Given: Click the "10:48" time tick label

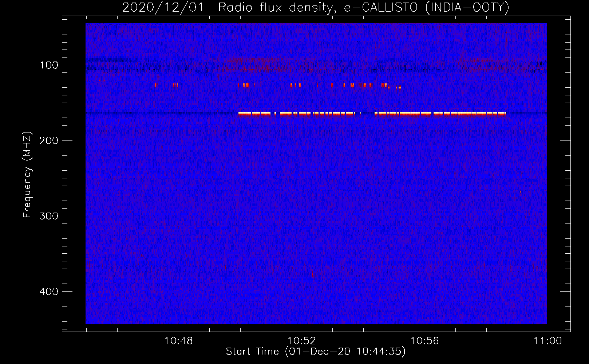Looking at the screenshot, I should 179,341.
